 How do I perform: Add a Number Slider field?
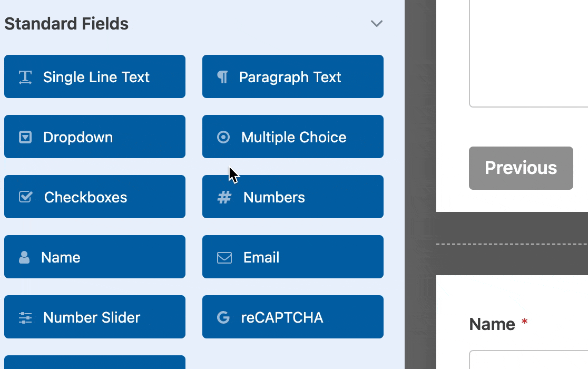(x=95, y=317)
